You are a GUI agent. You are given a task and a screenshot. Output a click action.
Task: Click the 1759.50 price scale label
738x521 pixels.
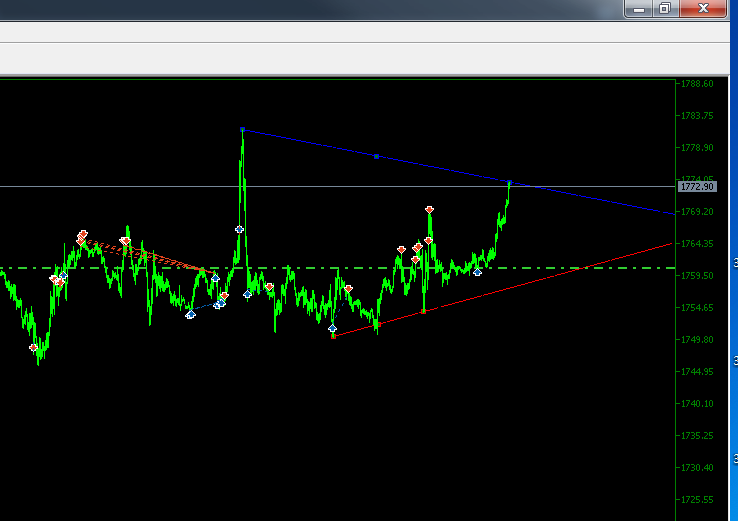(697, 276)
